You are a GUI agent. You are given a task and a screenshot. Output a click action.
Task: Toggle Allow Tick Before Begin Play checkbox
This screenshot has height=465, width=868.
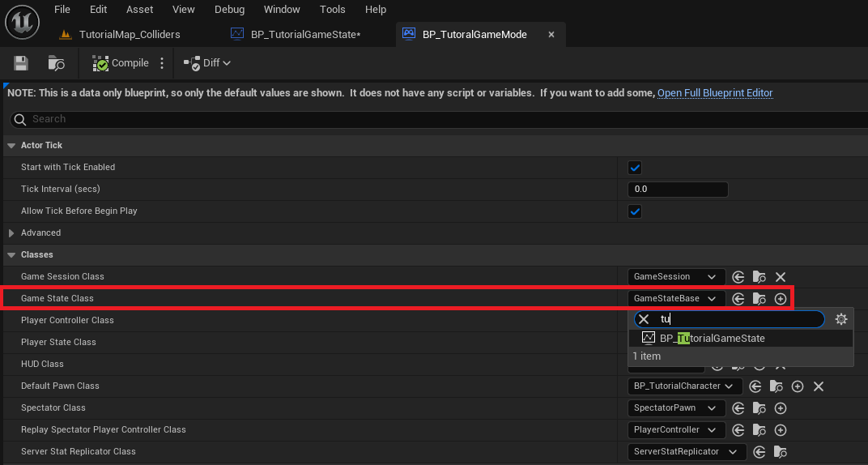click(635, 211)
